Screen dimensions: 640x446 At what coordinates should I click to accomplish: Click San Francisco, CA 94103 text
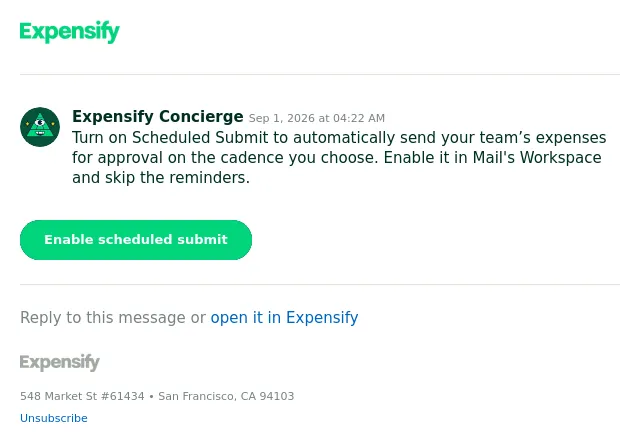226,396
